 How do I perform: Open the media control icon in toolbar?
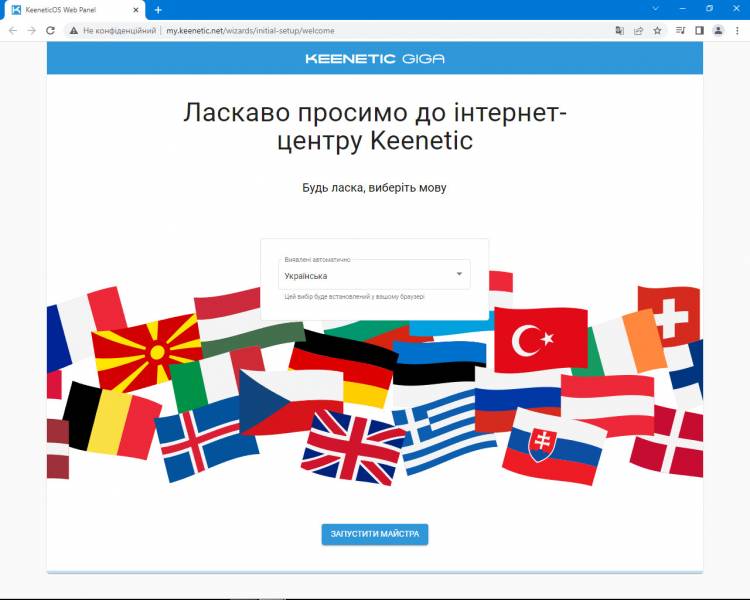coord(680,31)
